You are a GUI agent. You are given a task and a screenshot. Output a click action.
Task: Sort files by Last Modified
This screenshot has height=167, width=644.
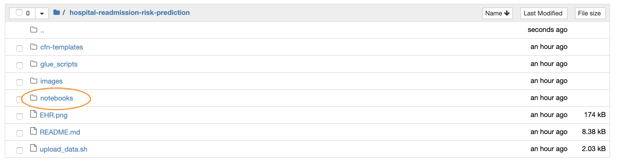click(544, 13)
